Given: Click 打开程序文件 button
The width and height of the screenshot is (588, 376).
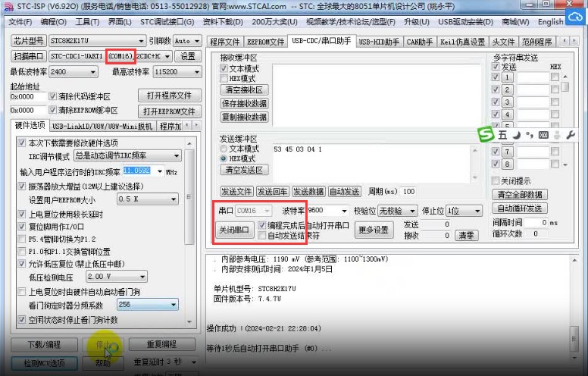Looking at the screenshot, I should (x=169, y=96).
